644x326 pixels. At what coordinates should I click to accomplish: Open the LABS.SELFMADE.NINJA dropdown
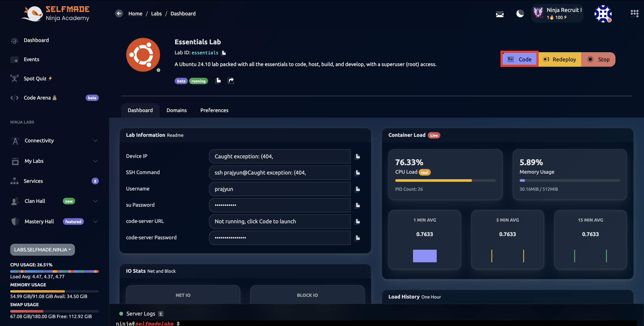pyautogui.click(x=43, y=250)
